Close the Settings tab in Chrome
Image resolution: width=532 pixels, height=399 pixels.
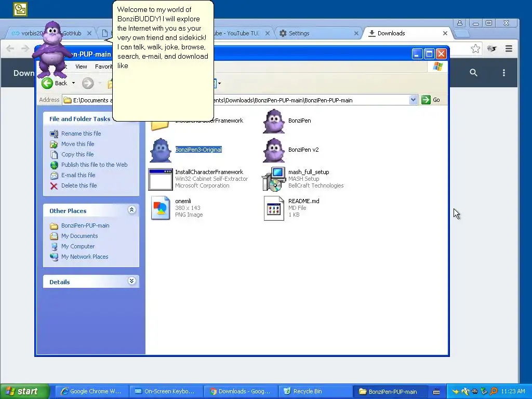(x=356, y=33)
